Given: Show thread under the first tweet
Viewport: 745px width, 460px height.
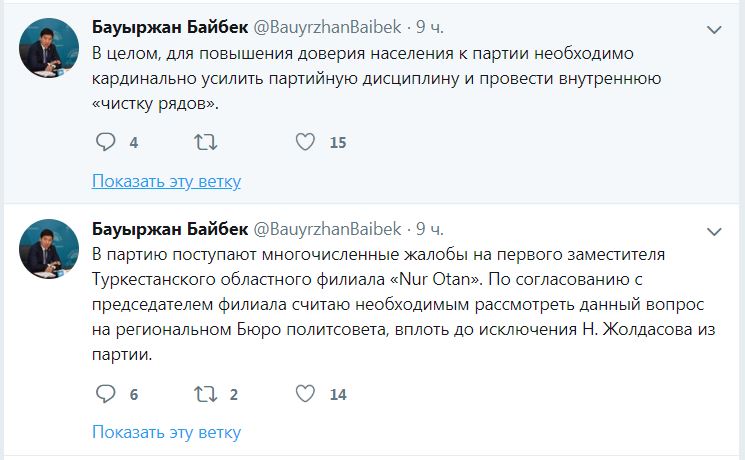Looking at the screenshot, I should pos(166,181).
